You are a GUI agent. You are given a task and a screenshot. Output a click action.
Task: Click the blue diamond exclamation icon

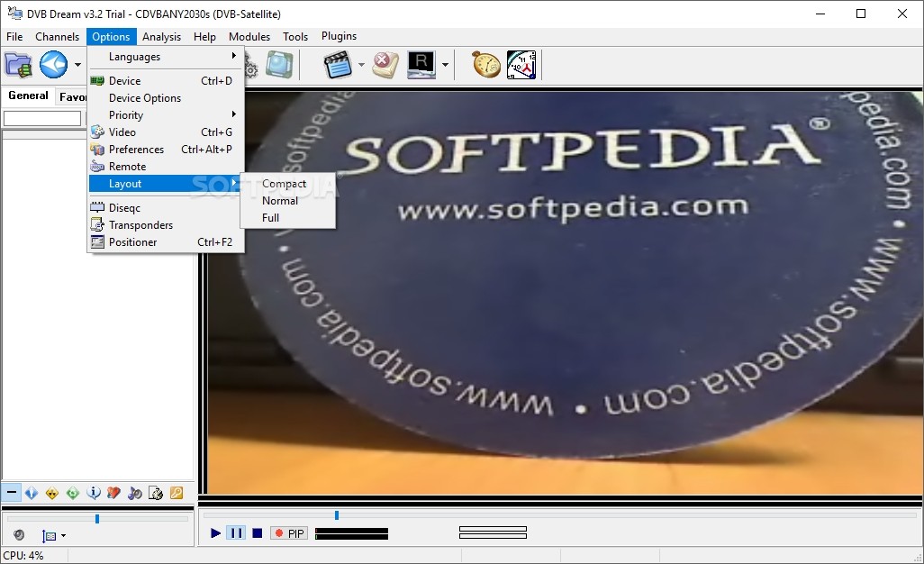point(32,493)
